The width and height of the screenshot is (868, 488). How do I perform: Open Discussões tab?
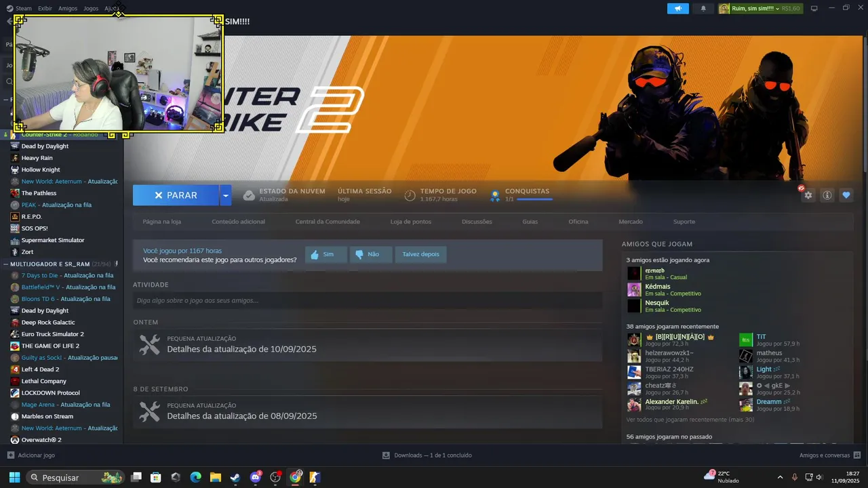coord(477,222)
